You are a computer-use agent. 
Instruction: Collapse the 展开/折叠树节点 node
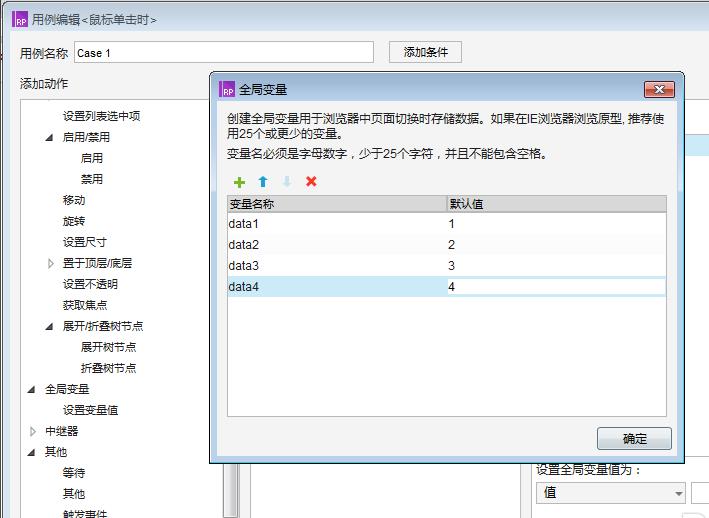[49, 326]
